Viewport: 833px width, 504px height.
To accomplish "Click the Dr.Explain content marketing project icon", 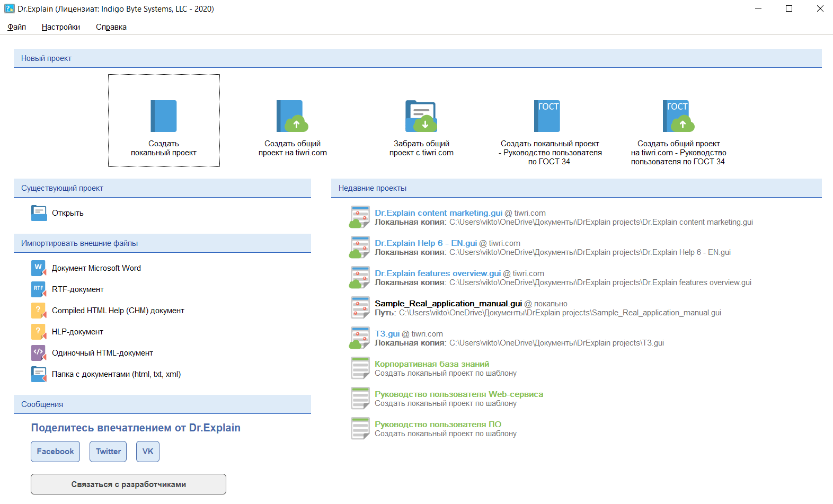I will coord(360,217).
